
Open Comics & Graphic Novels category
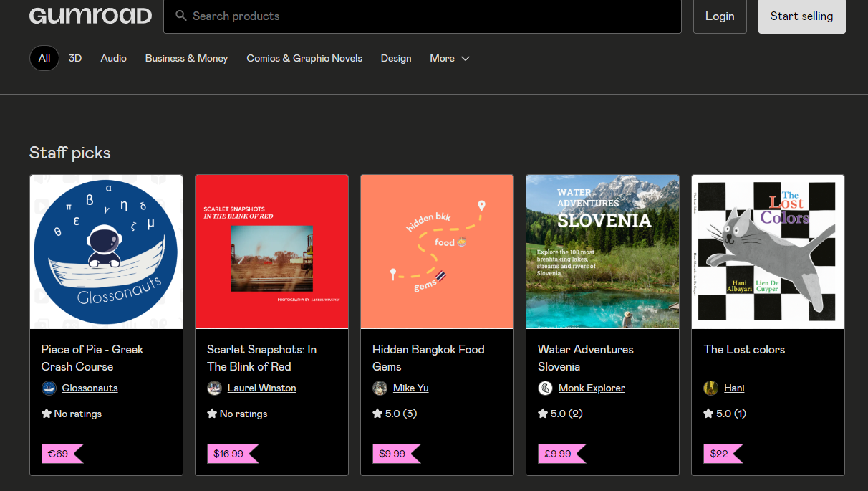304,58
